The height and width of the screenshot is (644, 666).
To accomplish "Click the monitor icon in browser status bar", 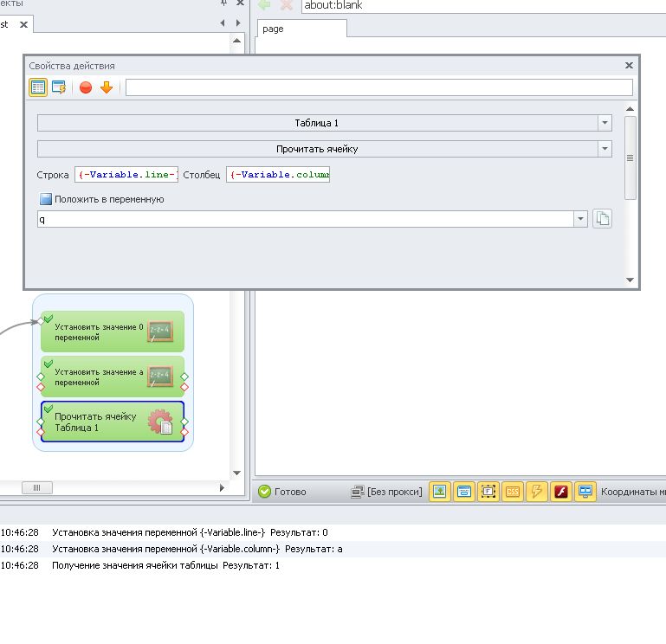I will pyautogui.click(x=585, y=492).
